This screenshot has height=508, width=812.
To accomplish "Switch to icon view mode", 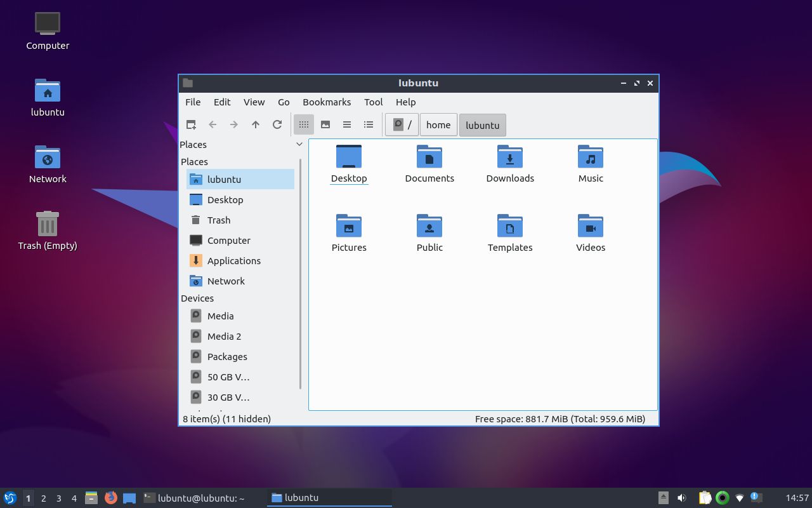I will pos(304,124).
